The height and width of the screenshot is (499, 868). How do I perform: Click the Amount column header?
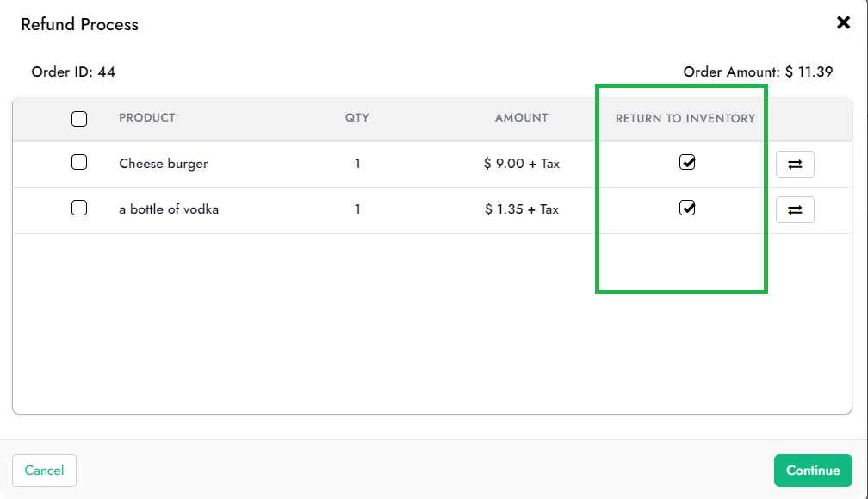click(x=521, y=118)
